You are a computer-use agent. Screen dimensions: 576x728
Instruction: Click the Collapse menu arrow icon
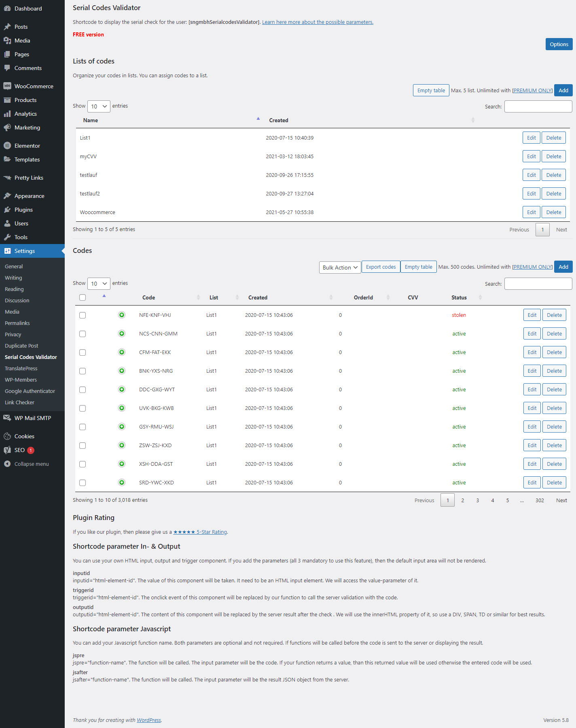pos(7,464)
